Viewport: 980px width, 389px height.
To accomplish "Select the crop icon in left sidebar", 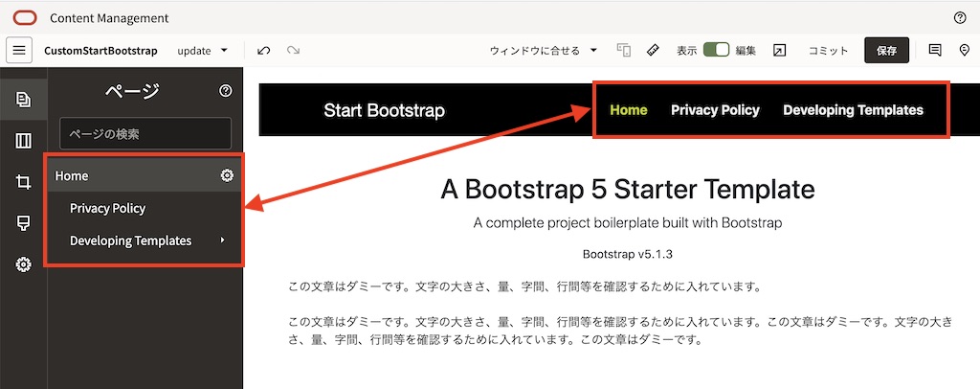I will tap(24, 182).
